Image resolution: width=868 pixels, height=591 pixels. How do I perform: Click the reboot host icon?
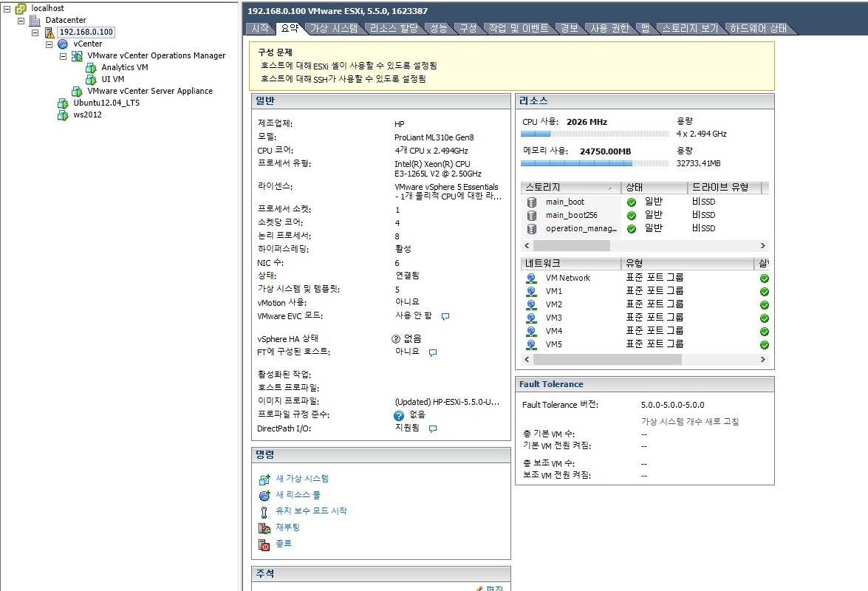(264, 528)
